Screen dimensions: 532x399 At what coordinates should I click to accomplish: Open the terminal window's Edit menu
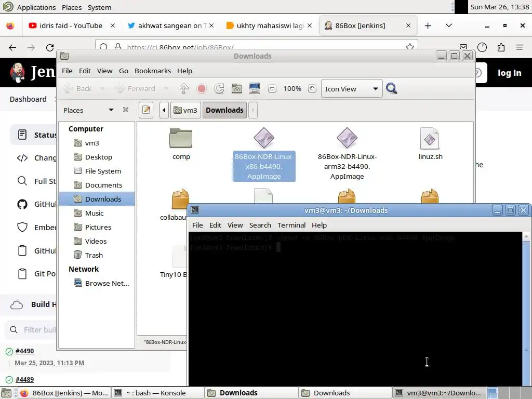click(x=215, y=225)
